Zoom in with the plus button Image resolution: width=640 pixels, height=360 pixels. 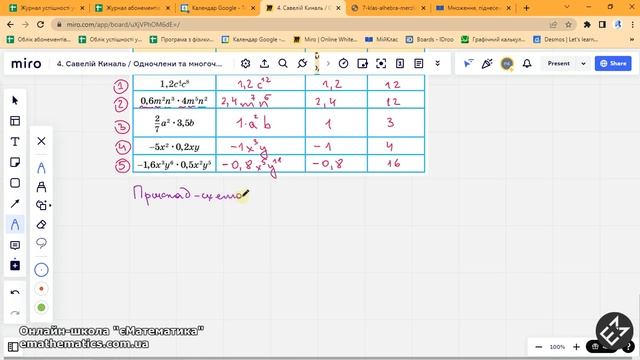(576, 347)
